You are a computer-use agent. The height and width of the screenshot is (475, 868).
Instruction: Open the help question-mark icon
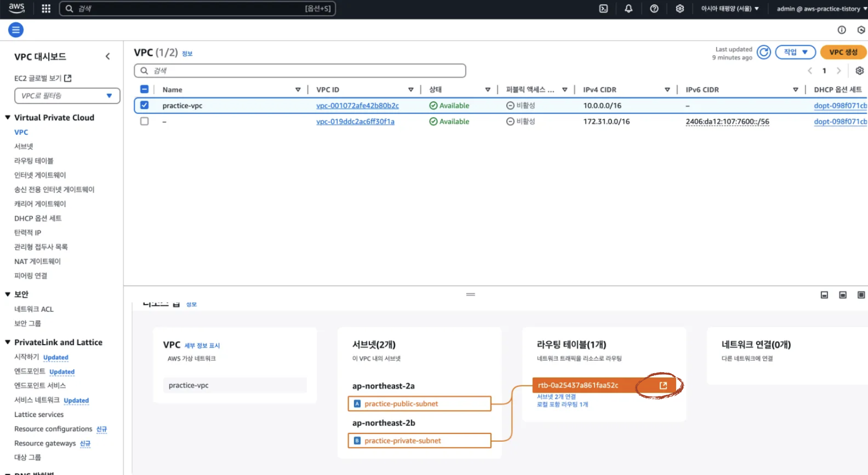click(x=654, y=9)
